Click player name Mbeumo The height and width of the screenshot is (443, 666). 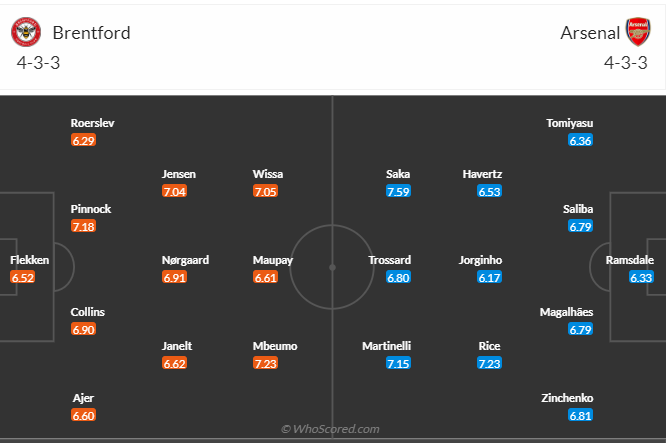click(x=274, y=346)
